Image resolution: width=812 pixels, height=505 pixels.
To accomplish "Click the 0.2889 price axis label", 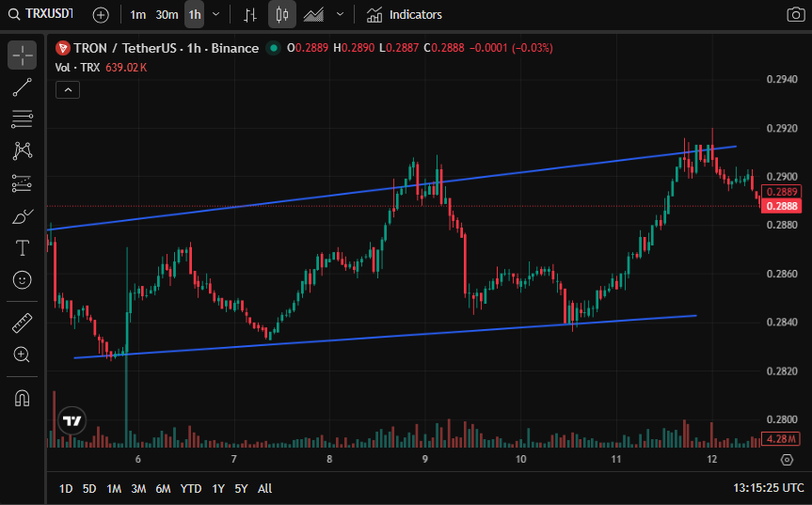I will [782, 192].
